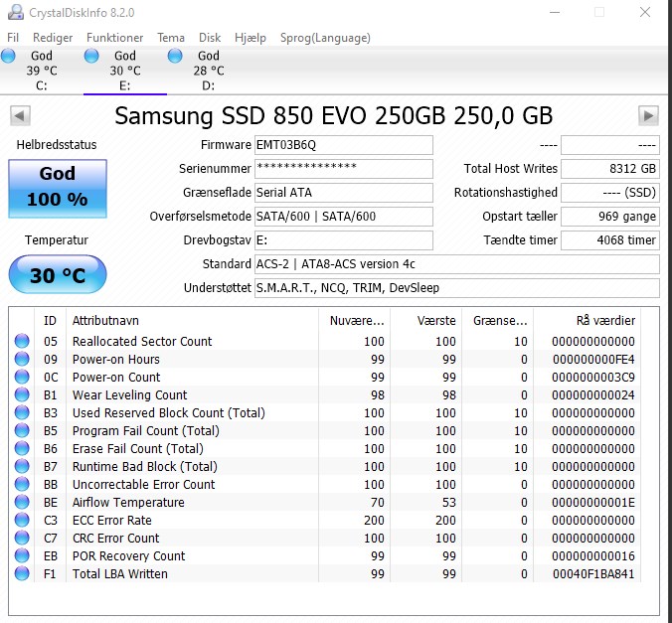The image size is (672, 623).
Task: Click status orb for Airflow Temperature row
Action: click(22, 502)
